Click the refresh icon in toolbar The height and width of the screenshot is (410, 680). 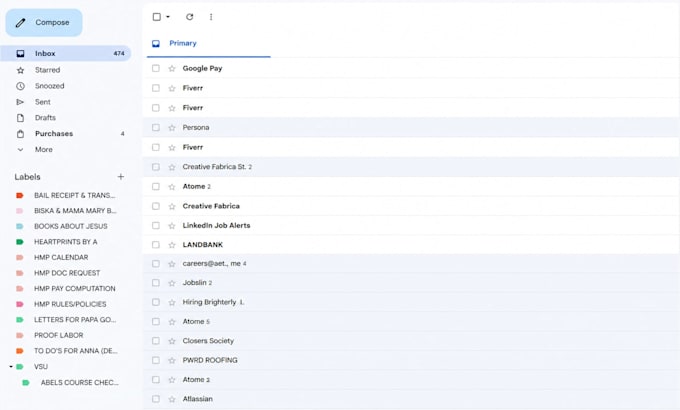[x=190, y=17]
